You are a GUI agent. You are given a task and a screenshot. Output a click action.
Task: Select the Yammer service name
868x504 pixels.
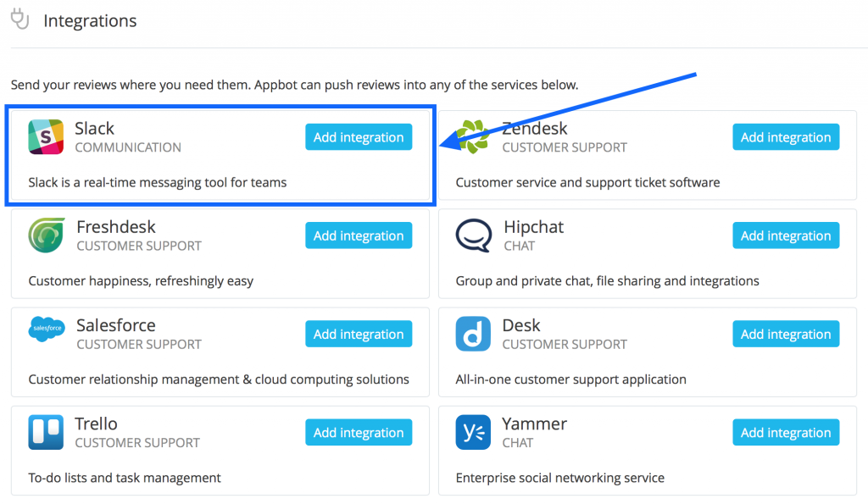click(x=534, y=424)
